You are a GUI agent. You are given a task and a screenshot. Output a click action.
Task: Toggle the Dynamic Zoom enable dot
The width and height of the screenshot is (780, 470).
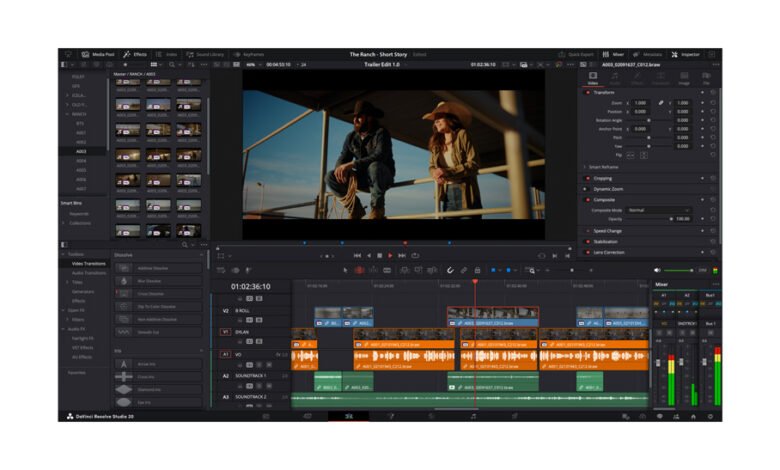coord(585,189)
